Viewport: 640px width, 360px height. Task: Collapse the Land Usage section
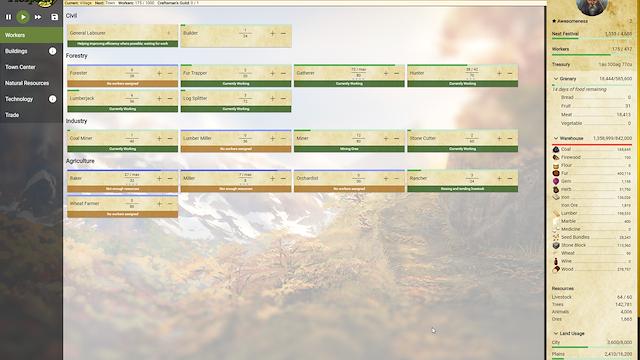[556, 333]
